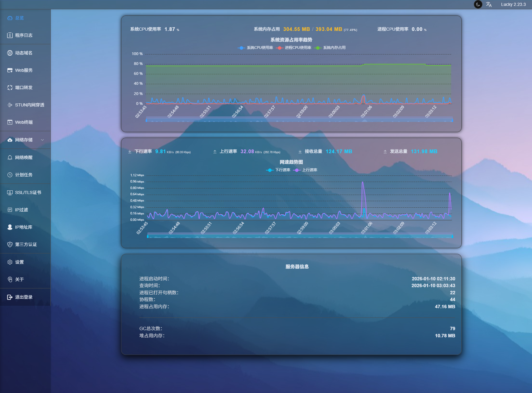Click the 发送总量 statistic value
This screenshot has width=532, height=393.
click(424, 151)
